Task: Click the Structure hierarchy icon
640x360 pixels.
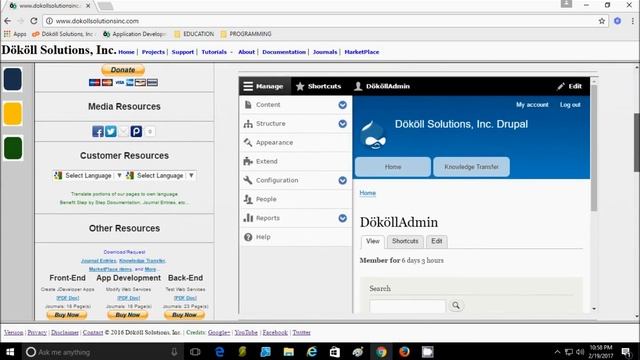Action: [x=248, y=124]
